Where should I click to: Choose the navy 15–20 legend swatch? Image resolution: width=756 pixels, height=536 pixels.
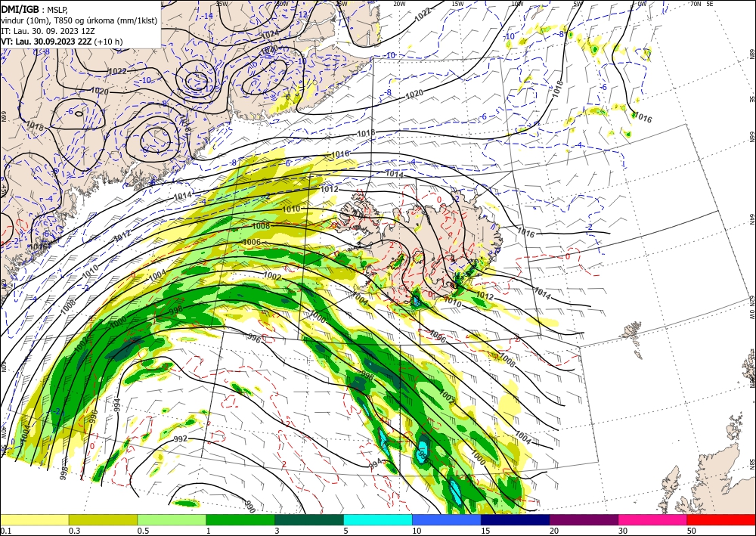[516, 519]
